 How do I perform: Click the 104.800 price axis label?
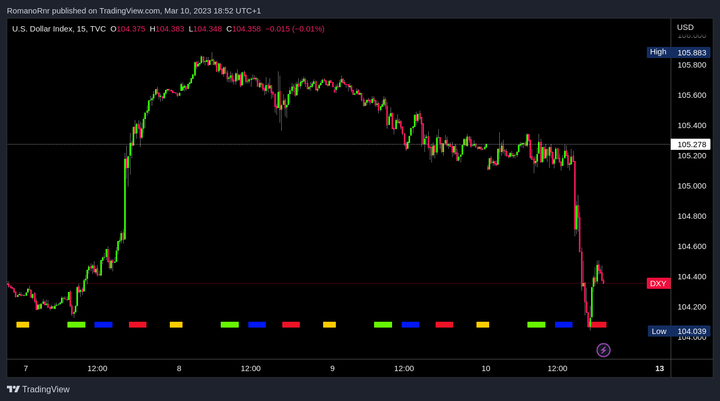tap(692, 216)
